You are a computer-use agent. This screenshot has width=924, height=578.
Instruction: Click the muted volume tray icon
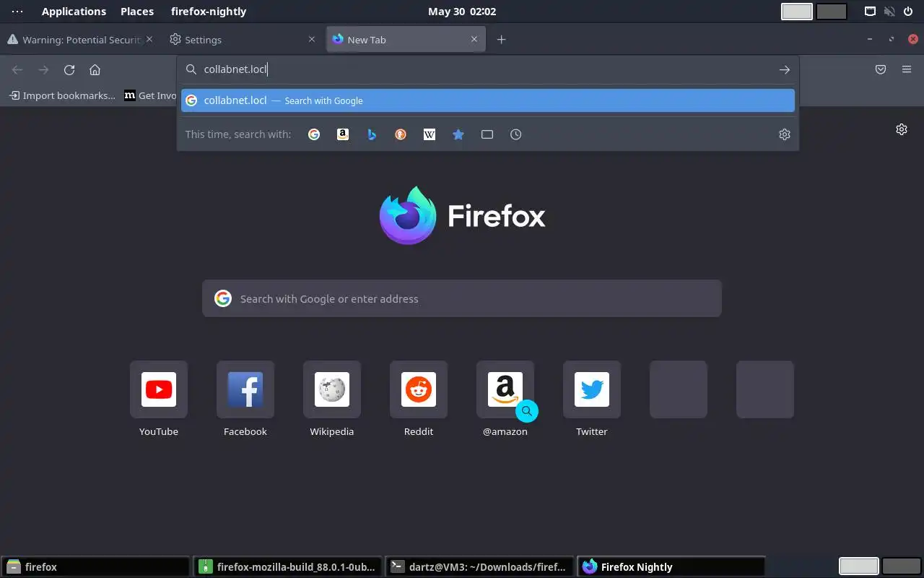(x=889, y=12)
